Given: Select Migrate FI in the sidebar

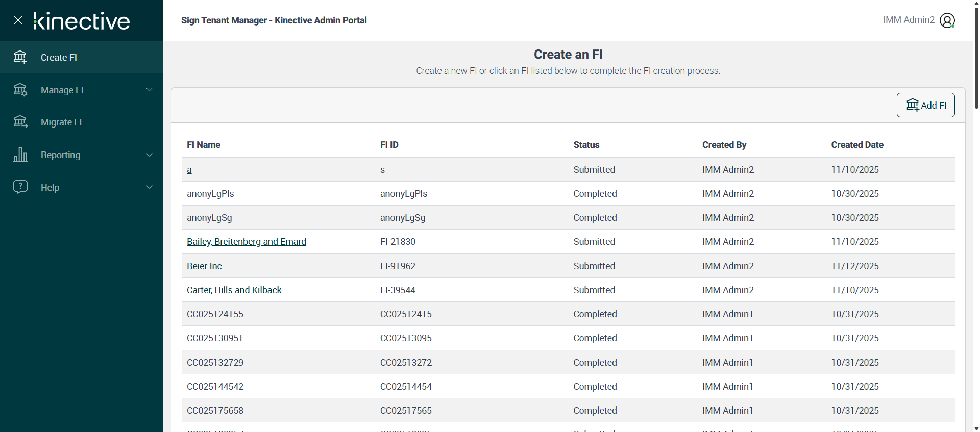Looking at the screenshot, I should (x=61, y=122).
